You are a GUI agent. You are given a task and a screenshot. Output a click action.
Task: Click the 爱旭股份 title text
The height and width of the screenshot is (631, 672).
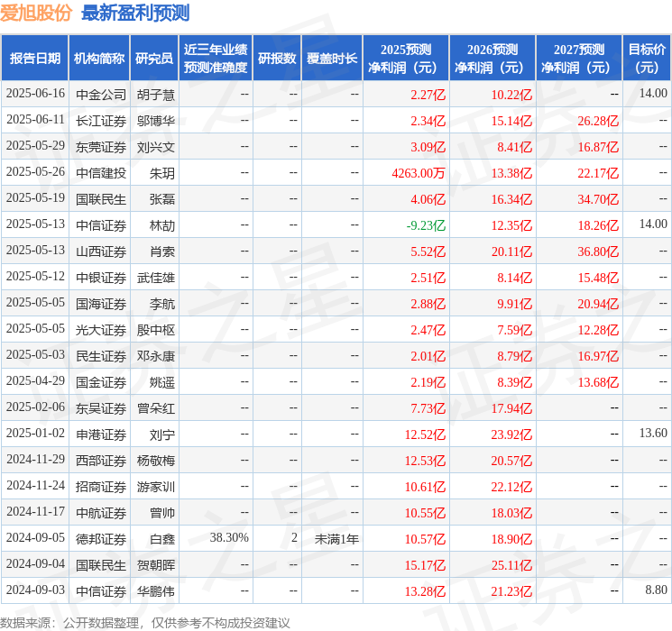(x=35, y=13)
